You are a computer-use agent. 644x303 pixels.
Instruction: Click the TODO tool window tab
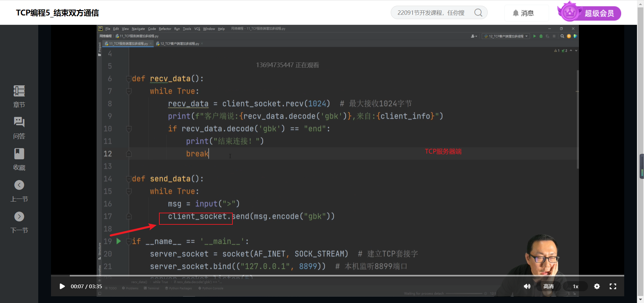pyautogui.click(x=111, y=288)
